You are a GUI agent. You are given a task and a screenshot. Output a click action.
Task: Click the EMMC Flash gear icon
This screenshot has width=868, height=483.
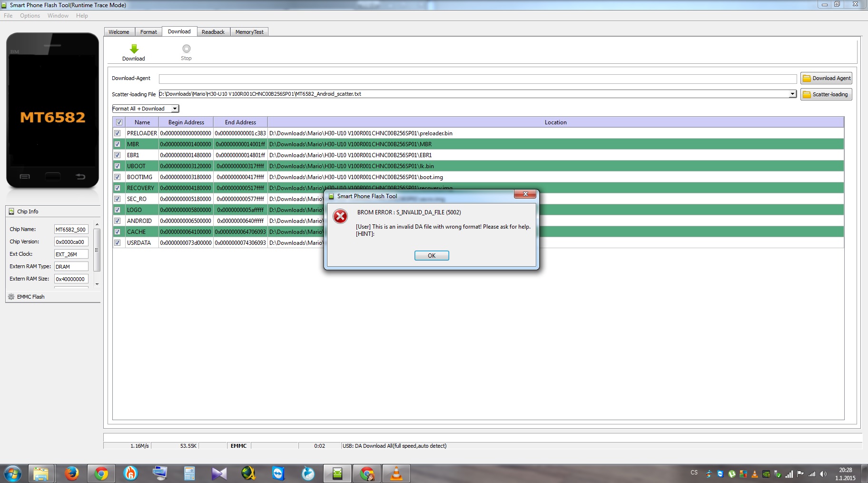point(11,297)
